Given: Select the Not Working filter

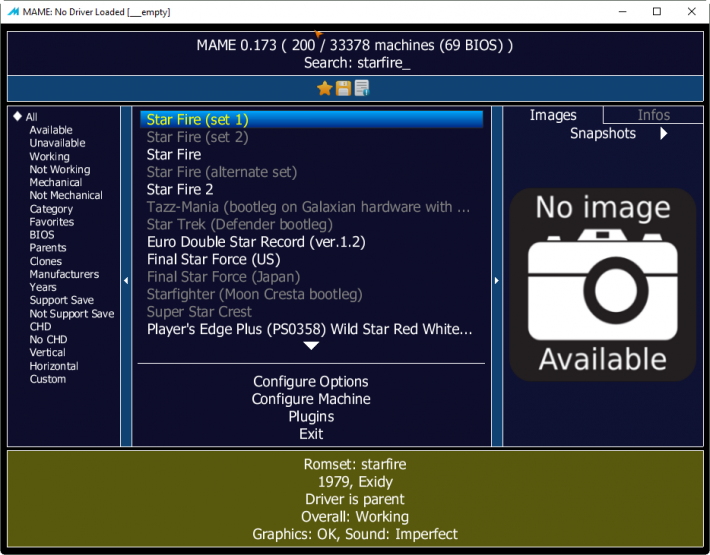Looking at the screenshot, I should point(60,169).
